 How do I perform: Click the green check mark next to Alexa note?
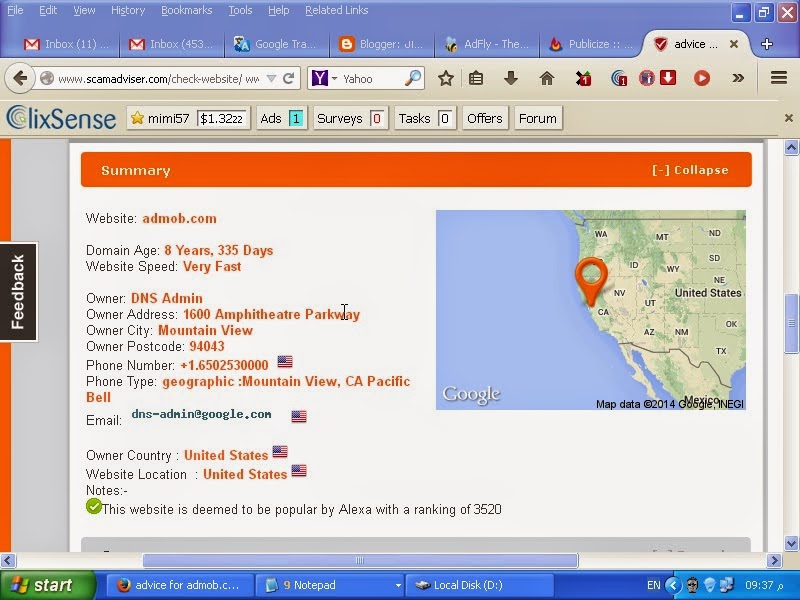[94, 506]
